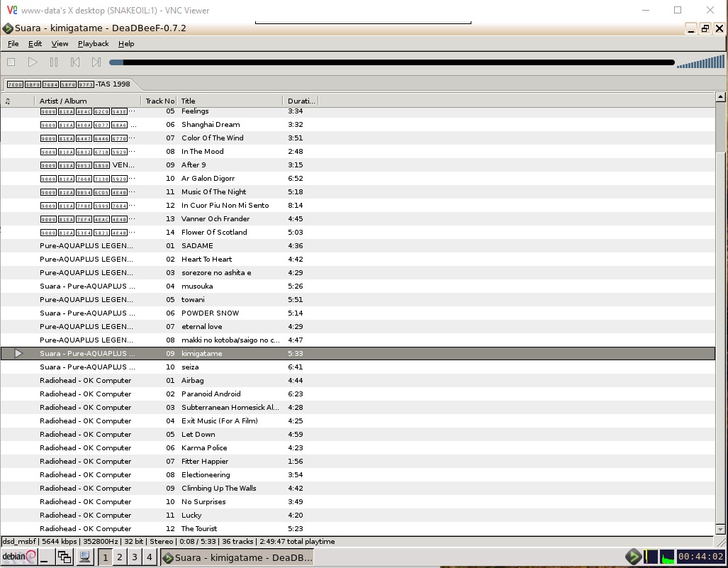Image resolution: width=728 pixels, height=568 pixels.
Task: Sort by the Track No column header
Action: pyautogui.click(x=159, y=101)
